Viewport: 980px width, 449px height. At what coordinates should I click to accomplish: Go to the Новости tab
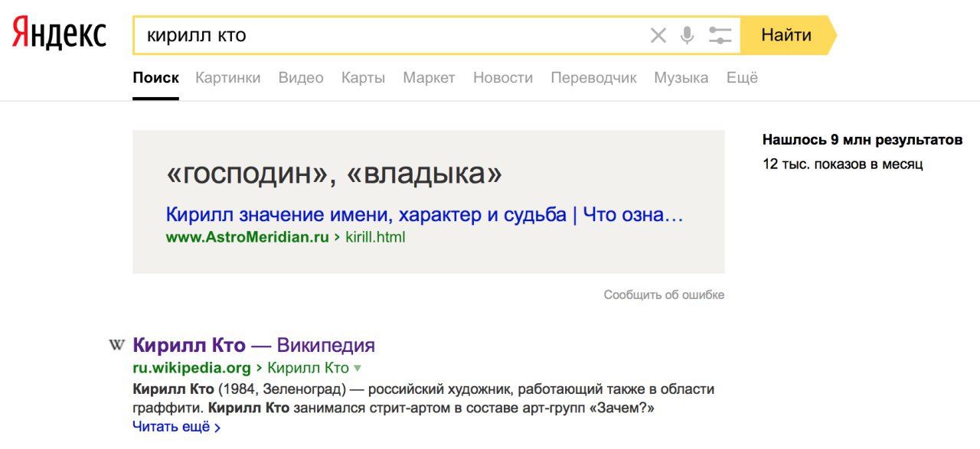(503, 78)
